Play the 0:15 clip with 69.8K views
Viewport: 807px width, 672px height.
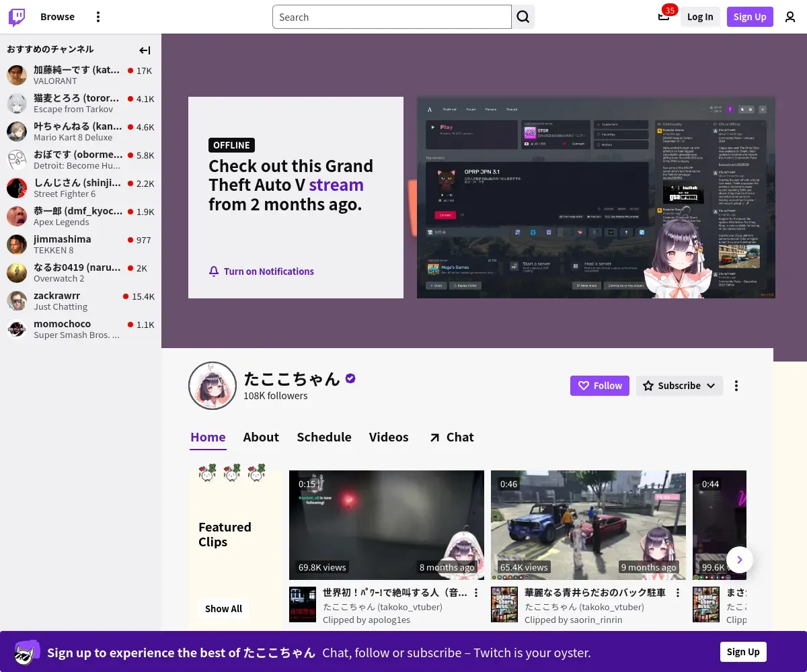coord(387,525)
